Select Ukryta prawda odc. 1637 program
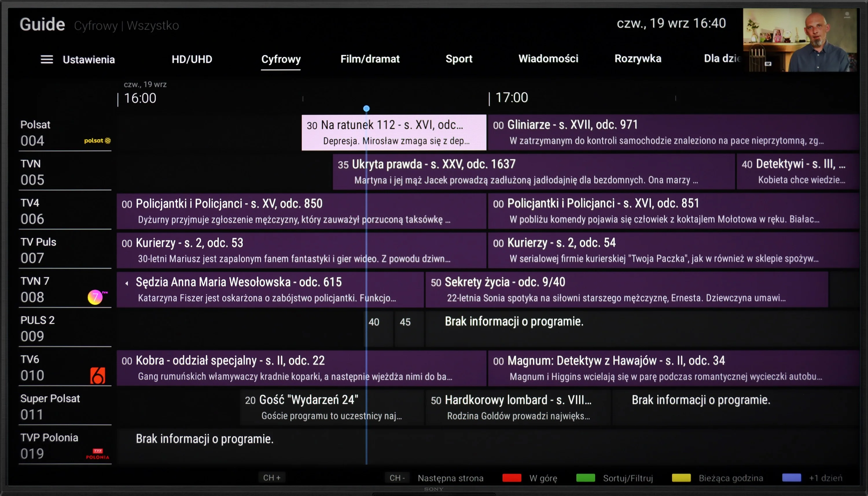868x496 pixels. coord(534,172)
